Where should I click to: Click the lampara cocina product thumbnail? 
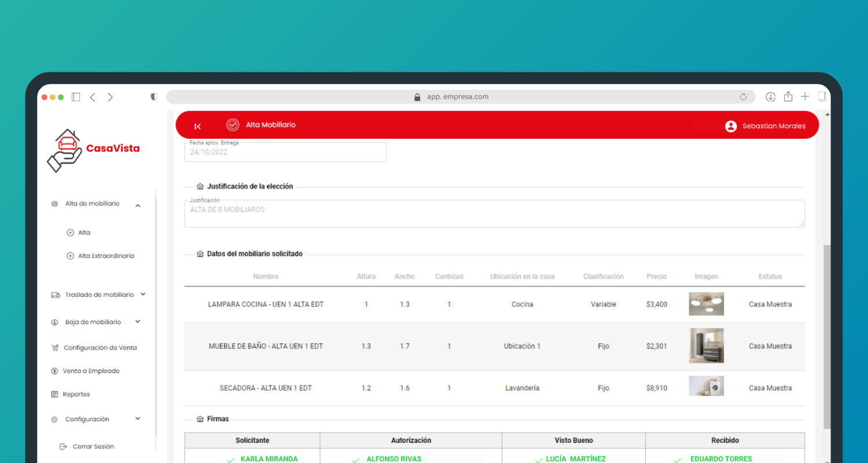click(706, 304)
